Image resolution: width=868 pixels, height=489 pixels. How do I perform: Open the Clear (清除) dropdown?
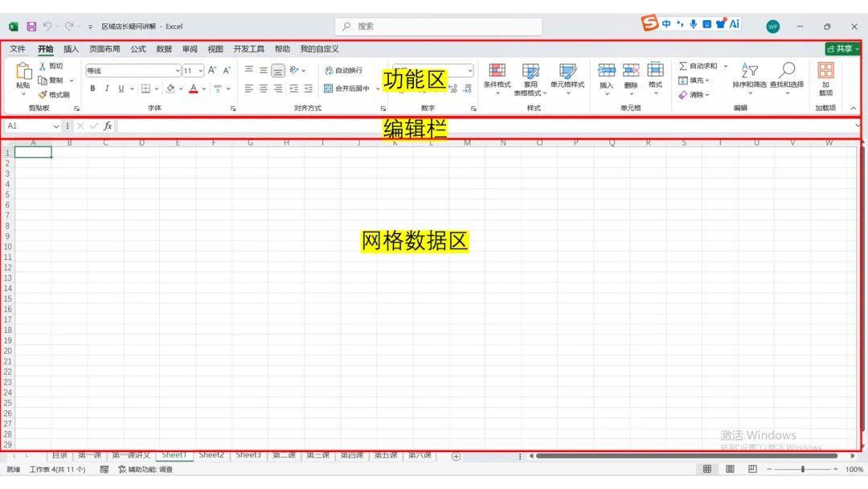(694, 95)
